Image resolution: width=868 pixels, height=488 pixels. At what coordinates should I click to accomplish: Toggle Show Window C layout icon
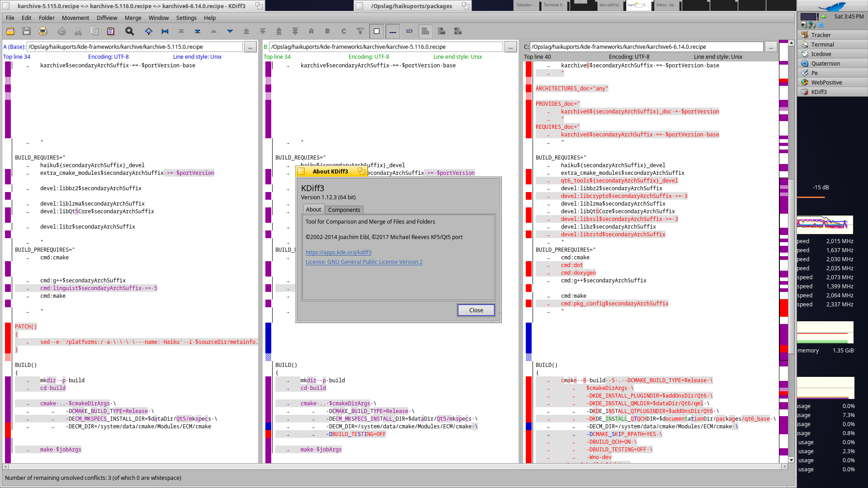point(458,31)
